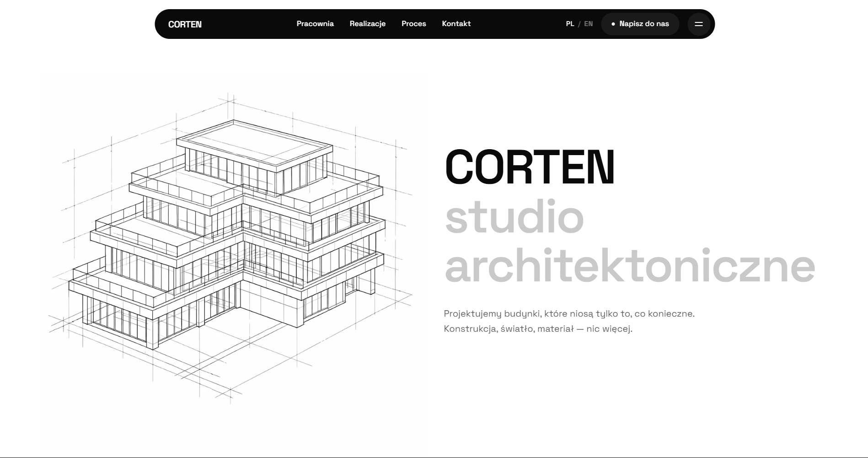Click text 'Konstrukcja, światło, materiał — nic więcej.'

tap(538, 329)
